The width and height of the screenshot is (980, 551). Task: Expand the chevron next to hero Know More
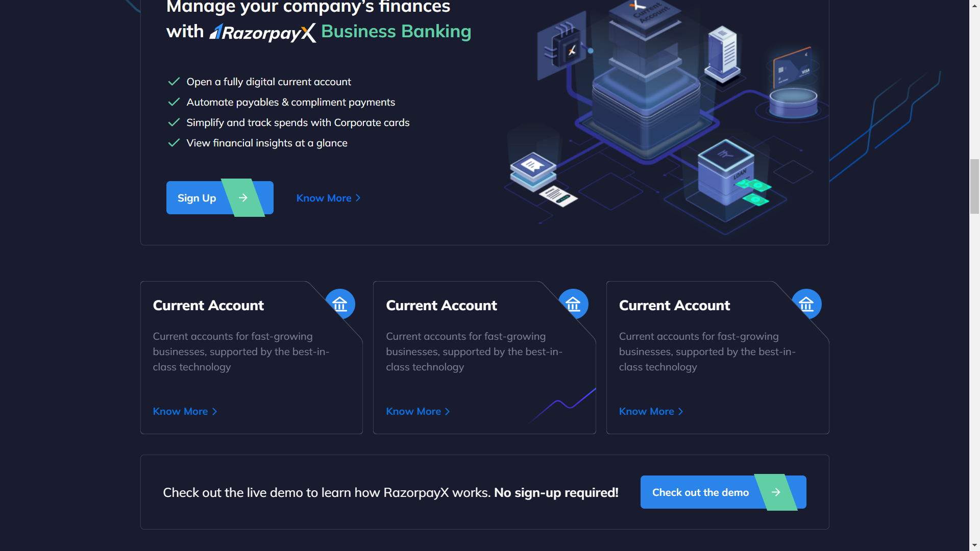358,198
